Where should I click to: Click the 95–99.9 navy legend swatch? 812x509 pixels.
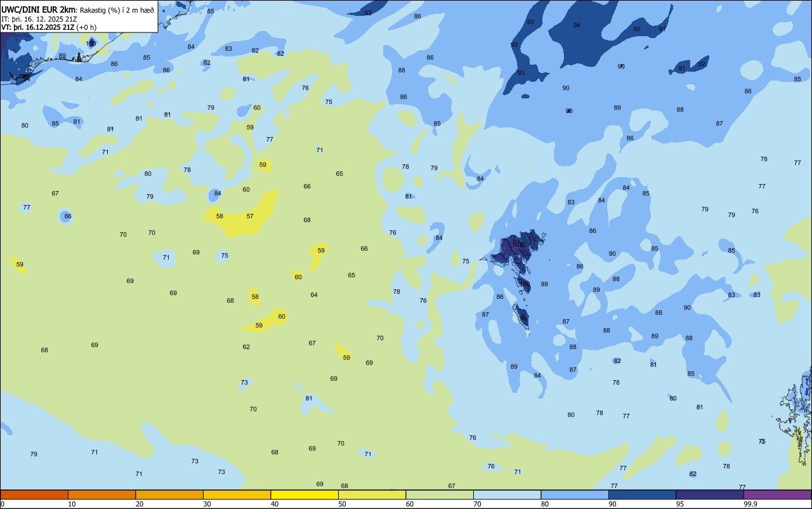pos(710,494)
